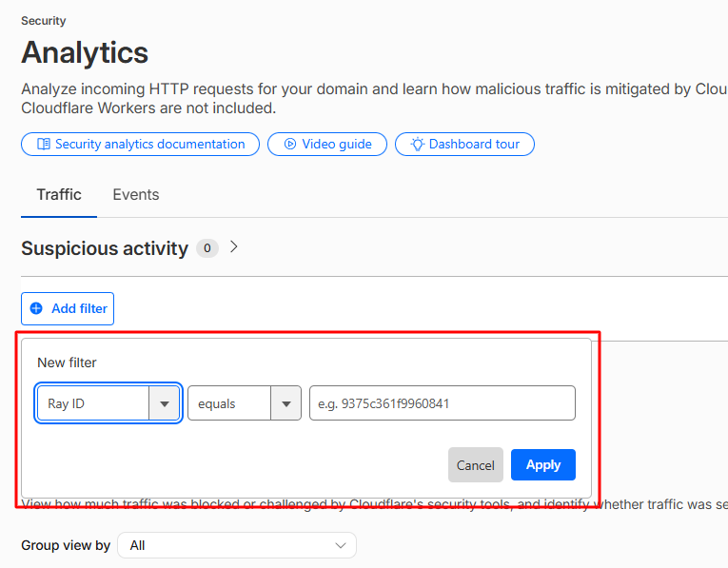
Task: Click the Add filter button
Action: [x=68, y=308]
